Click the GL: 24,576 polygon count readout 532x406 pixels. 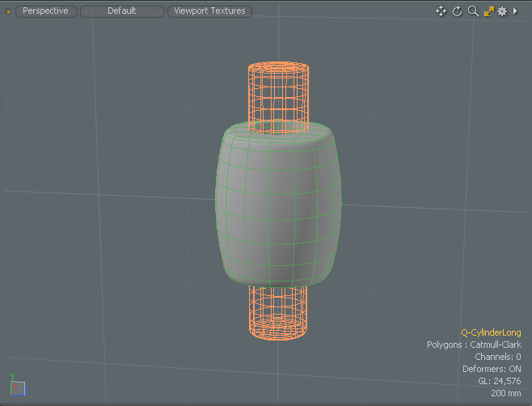click(x=499, y=381)
